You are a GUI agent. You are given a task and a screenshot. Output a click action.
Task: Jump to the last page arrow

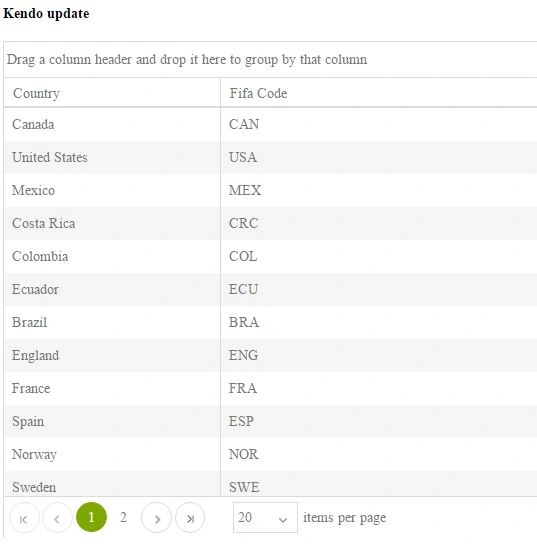coord(190,518)
